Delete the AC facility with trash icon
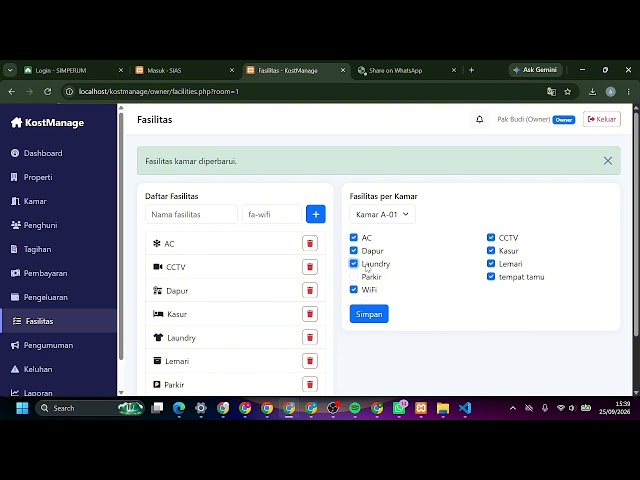The height and width of the screenshot is (480, 640). point(310,243)
